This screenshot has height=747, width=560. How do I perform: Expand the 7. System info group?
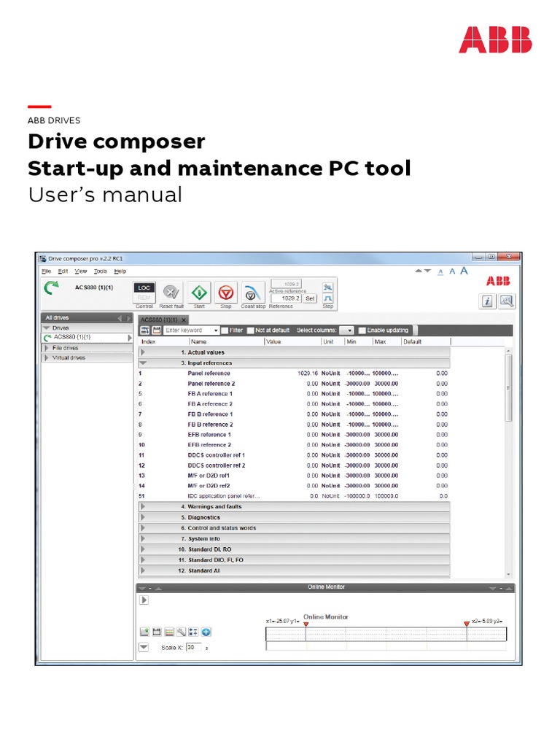[143, 539]
